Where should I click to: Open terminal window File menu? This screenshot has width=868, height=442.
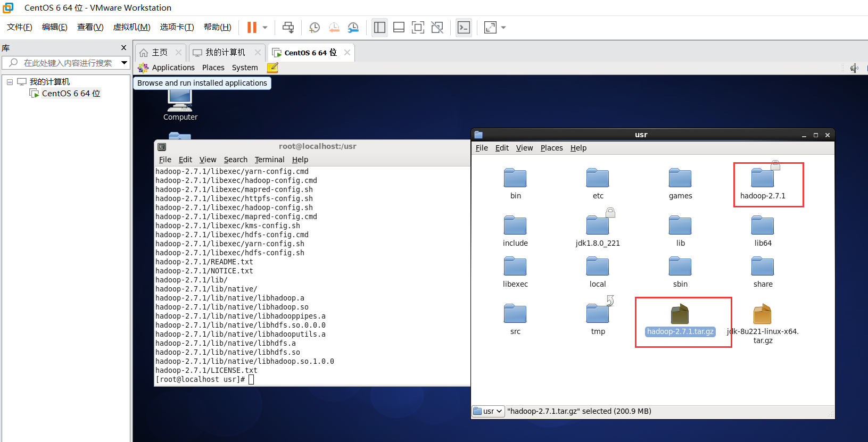coord(165,160)
